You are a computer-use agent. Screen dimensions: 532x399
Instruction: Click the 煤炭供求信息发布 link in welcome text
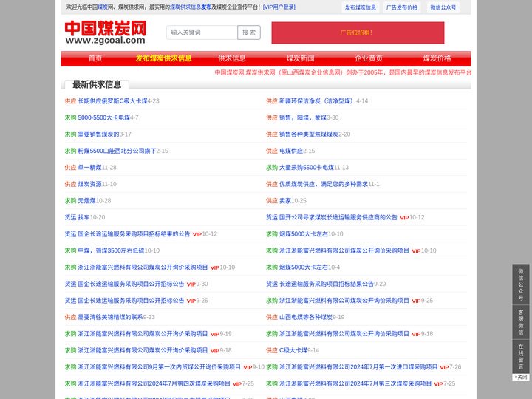190,7
